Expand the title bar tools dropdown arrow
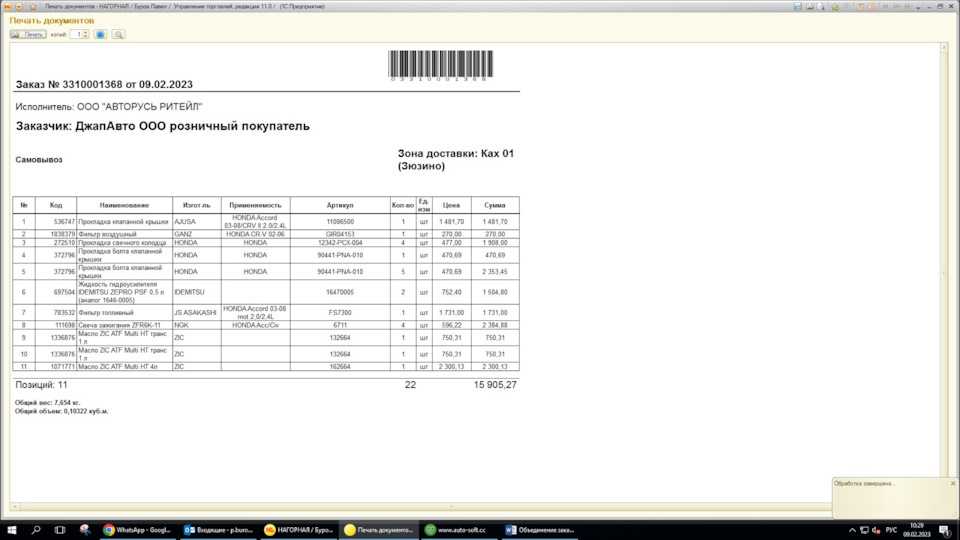960x540 pixels. (918, 7)
